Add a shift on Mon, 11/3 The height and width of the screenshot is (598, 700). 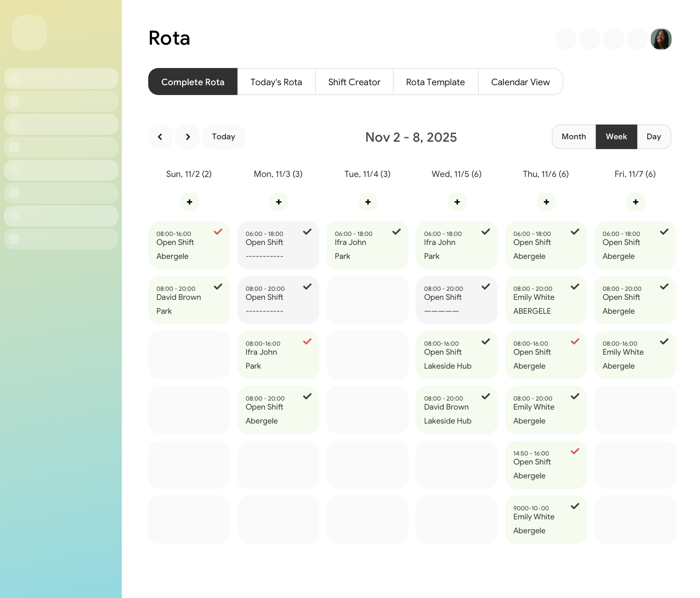pyautogui.click(x=278, y=202)
